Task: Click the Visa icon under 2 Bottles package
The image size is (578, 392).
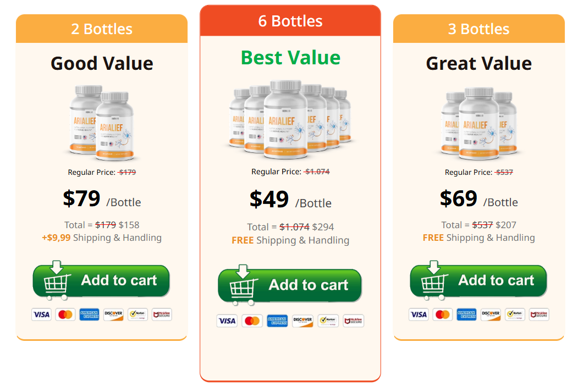Action: click(41, 314)
